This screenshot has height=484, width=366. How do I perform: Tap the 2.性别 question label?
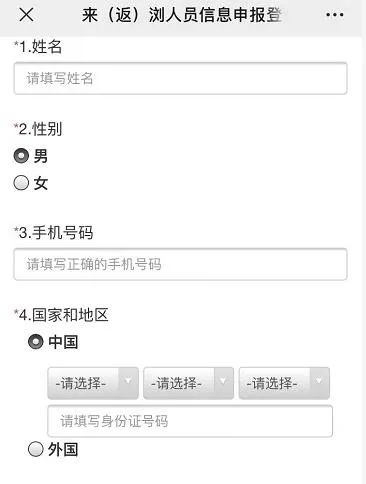click(x=38, y=129)
